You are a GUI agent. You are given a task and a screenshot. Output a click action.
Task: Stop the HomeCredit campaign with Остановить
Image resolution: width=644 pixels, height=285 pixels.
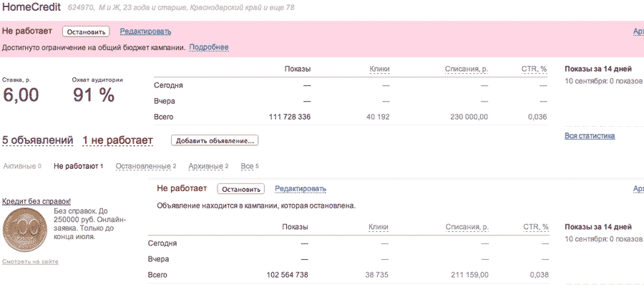pos(87,32)
